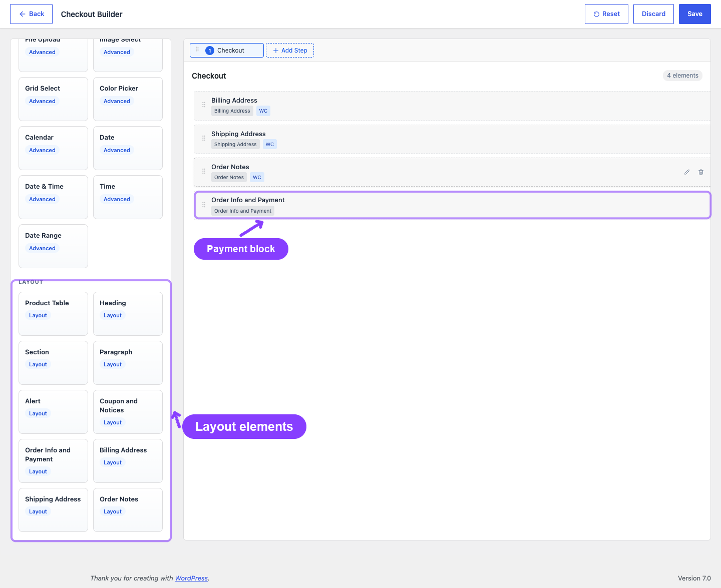Image resolution: width=721 pixels, height=588 pixels.
Task: Click the WC tag on Shipping Address row
Action: point(270,145)
